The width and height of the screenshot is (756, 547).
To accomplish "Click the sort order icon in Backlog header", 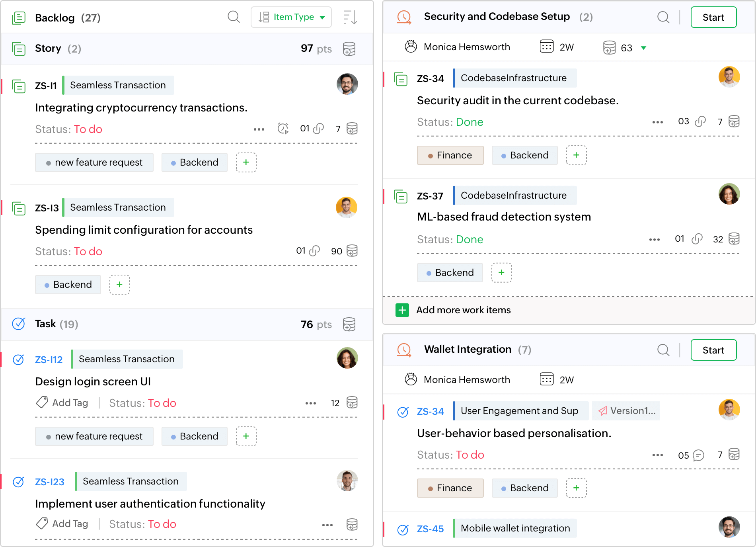I will (x=350, y=18).
